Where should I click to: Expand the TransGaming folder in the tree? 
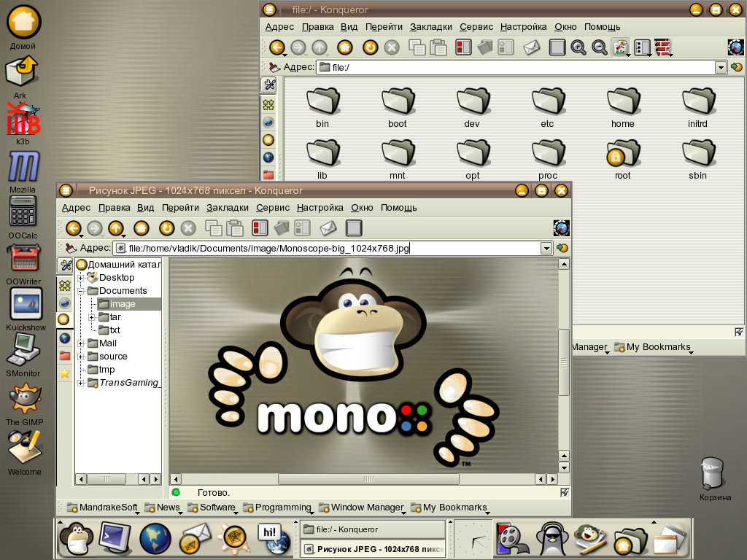(81, 383)
